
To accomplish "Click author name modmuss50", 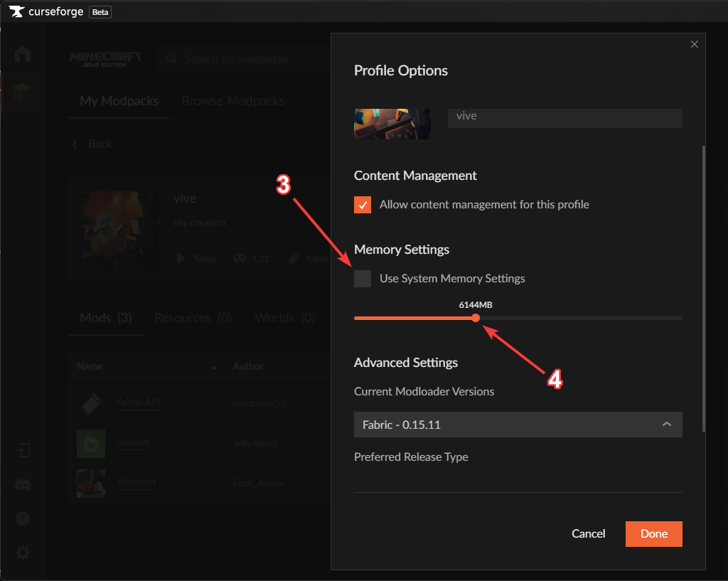I will click(259, 404).
